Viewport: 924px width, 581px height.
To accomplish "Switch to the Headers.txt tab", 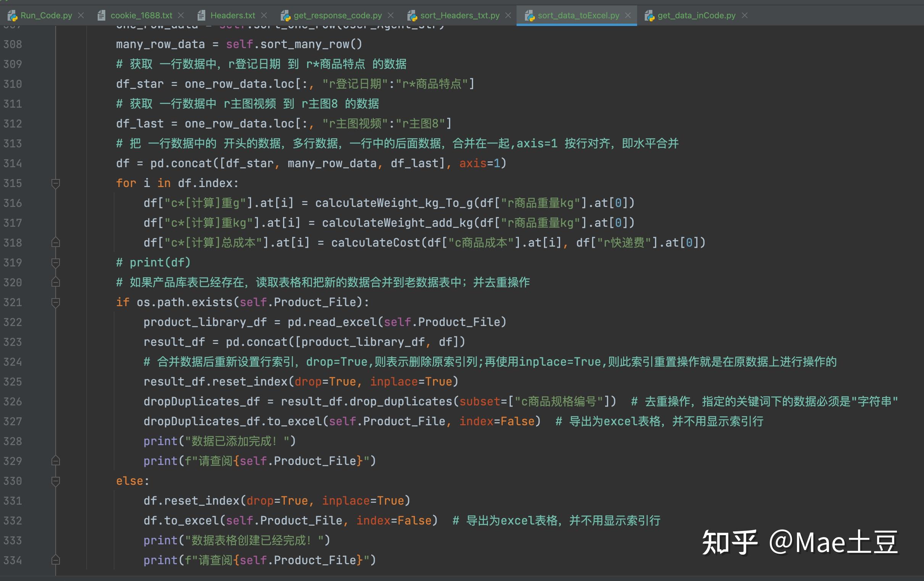I will [x=233, y=16].
